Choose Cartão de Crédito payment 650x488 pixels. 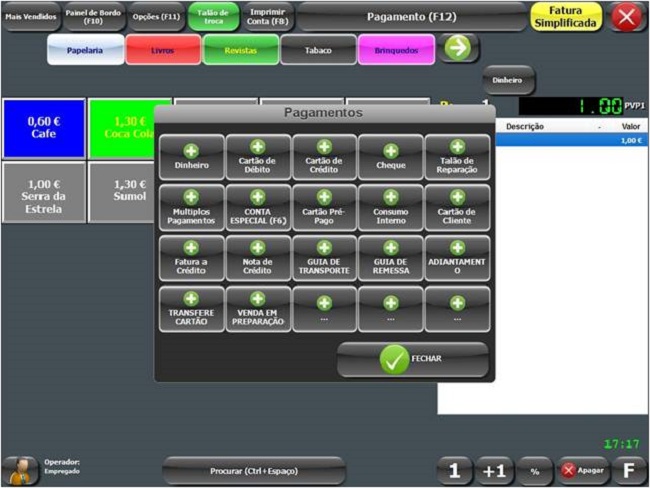coord(324,157)
